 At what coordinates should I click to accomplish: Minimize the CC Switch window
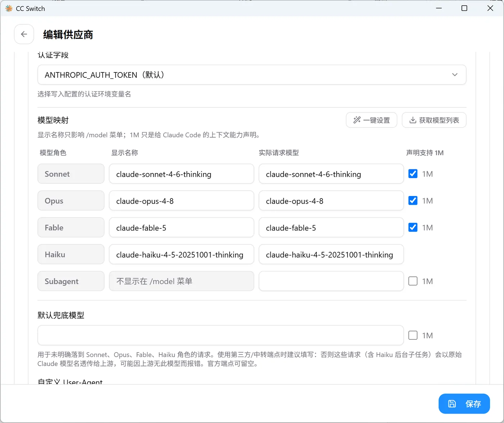point(439,8)
